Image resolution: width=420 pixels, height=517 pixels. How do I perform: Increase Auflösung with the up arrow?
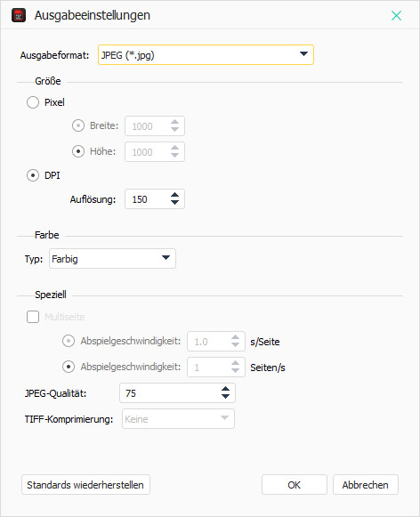(174, 195)
